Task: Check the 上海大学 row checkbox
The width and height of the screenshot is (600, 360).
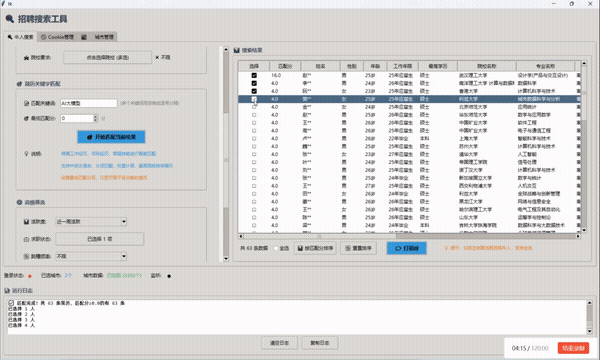Action: tap(254, 138)
